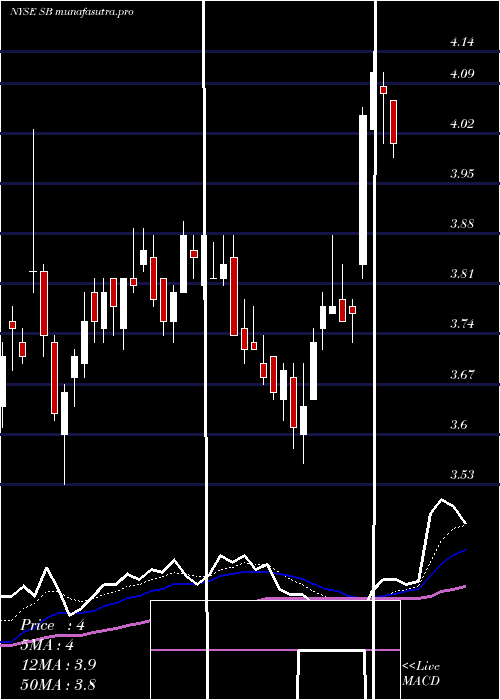
Task: Click the 3.74 price axis label
Action: [462, 324]
